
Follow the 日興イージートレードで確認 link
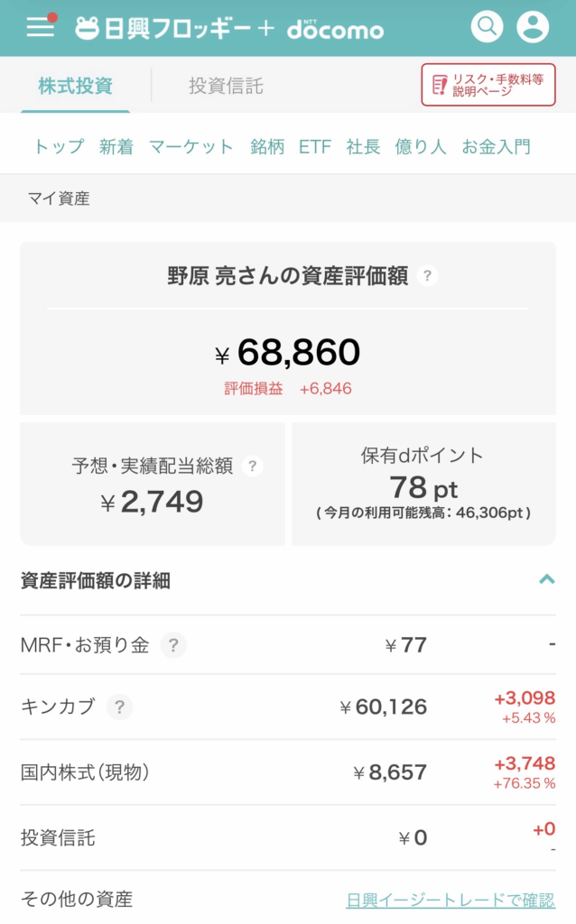point(451,900)
